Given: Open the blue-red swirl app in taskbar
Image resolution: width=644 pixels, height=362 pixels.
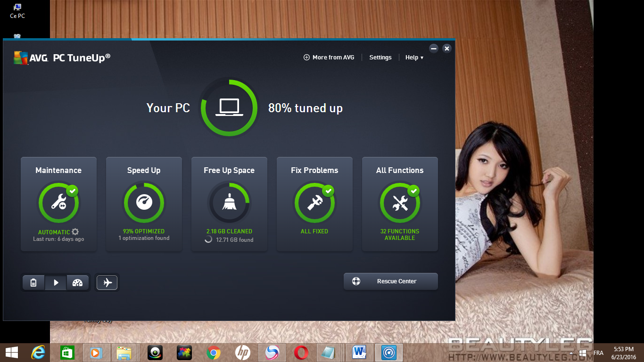Looking at the screenshot, I should click(x=272, y=353).
